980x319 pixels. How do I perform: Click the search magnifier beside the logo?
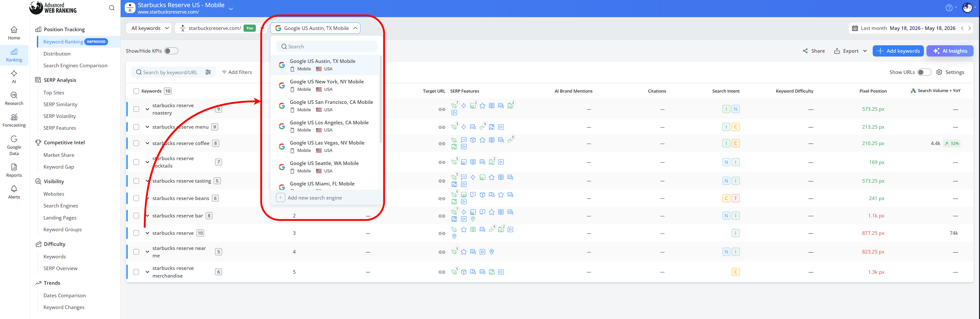(x=111, y=8)
